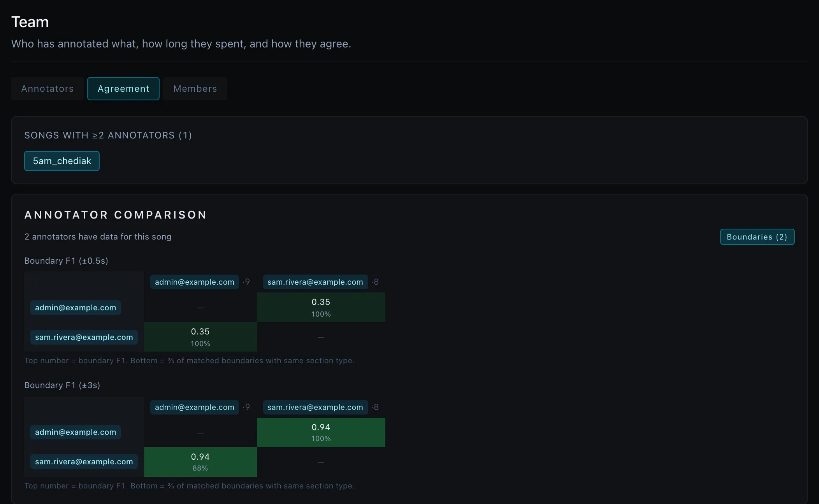The image size is (819, 504).
Task: Click '2 annotators have data for this song'
Action: pos(98,236)
